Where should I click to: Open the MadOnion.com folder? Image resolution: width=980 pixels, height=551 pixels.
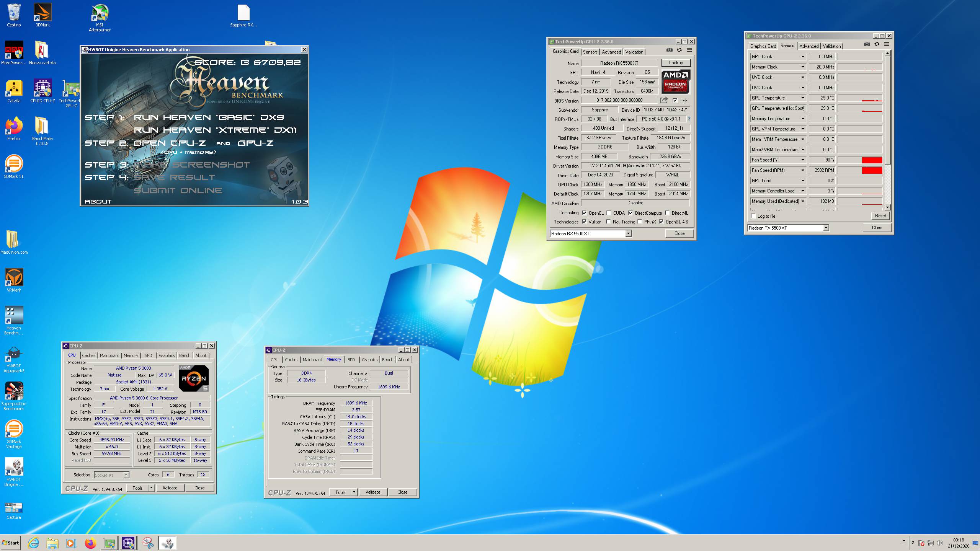(14, 243)
